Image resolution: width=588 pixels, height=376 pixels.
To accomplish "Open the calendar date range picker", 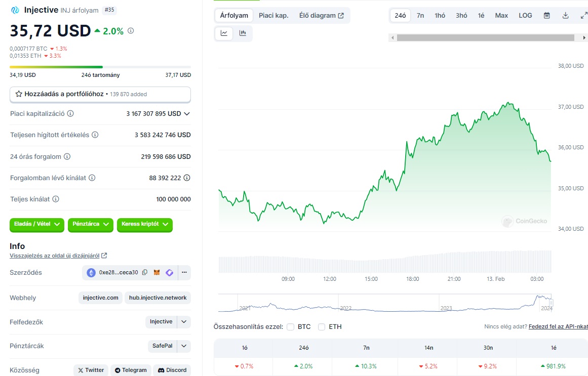I will tap(547, 15).
